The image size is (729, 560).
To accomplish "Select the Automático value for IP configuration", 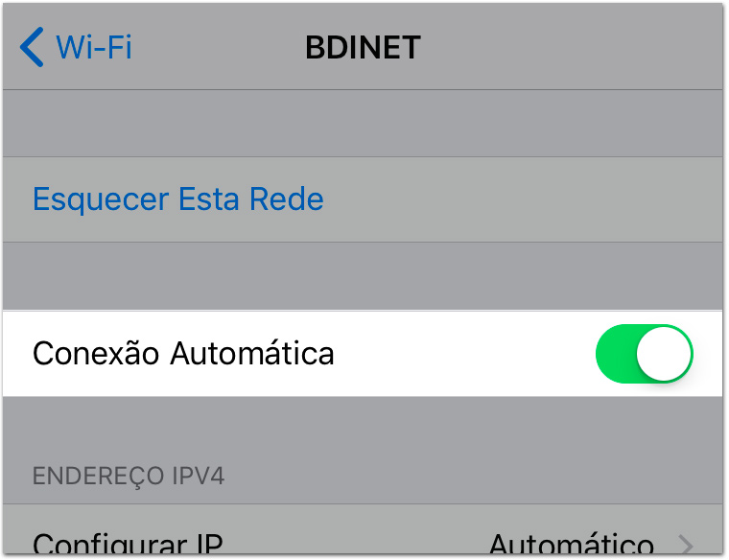I will [x=572, y=543].
